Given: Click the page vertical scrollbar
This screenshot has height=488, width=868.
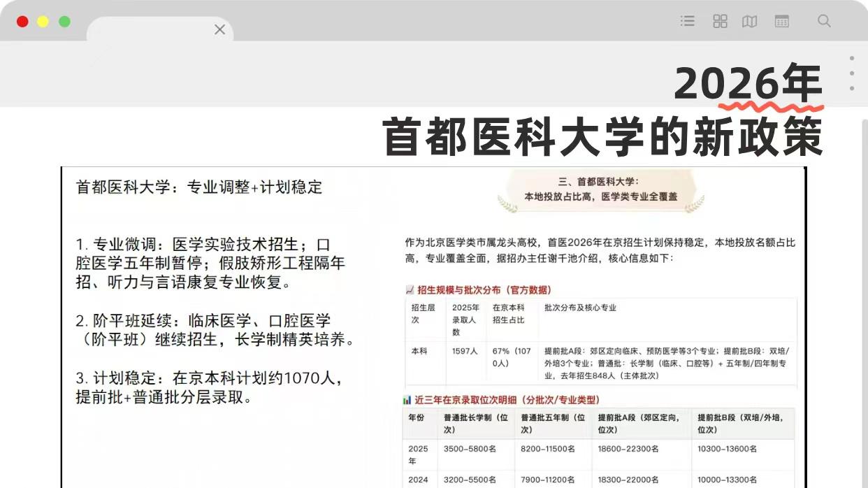Looking at the screenshot, I should (x=865, y=303).
